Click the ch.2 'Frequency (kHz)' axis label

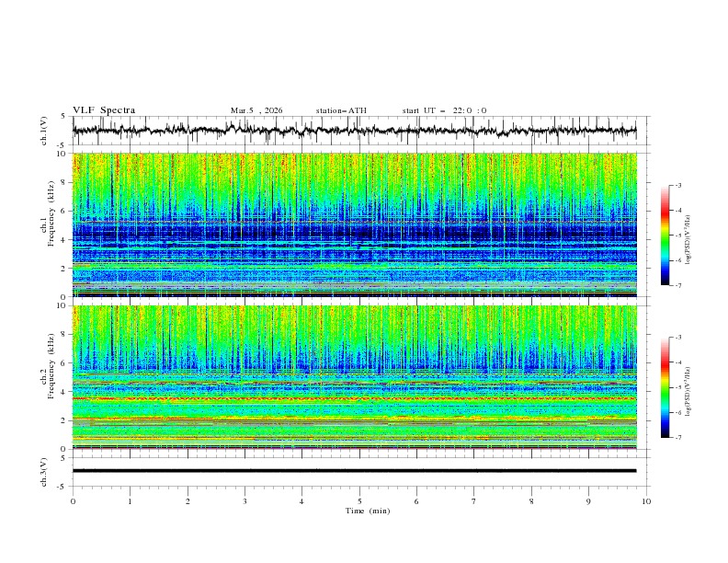tap(51, 365)
